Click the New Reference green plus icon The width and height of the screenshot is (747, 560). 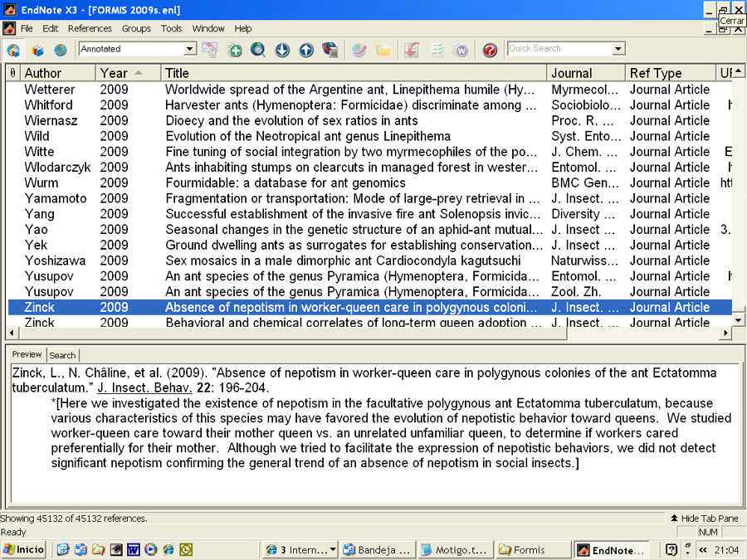click(234, 50)
